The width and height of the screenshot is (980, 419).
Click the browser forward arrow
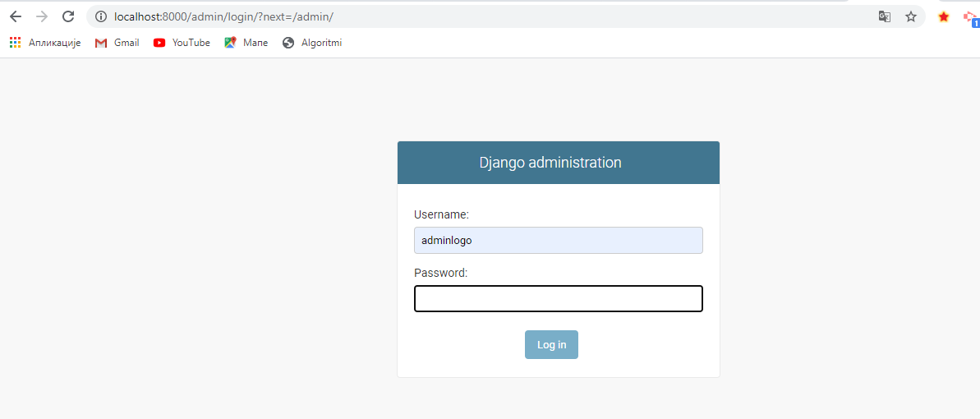42,17
